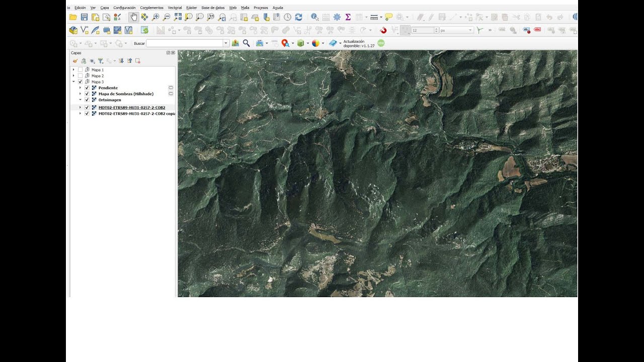Open the Complementos menu

click(151, 8)
